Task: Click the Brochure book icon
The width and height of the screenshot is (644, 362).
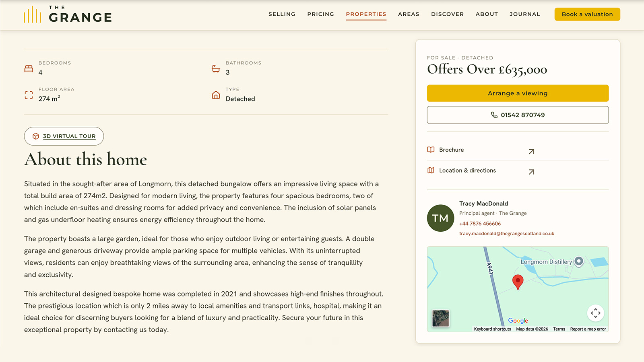Action: pyautogui.click(x=431, y=150)
